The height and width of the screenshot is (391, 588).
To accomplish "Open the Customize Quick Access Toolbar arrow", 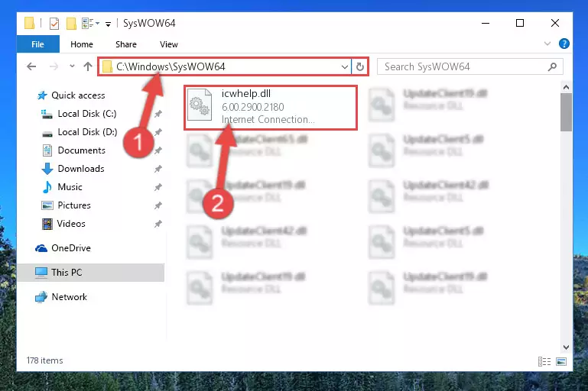I will click(x=108, y=24).
